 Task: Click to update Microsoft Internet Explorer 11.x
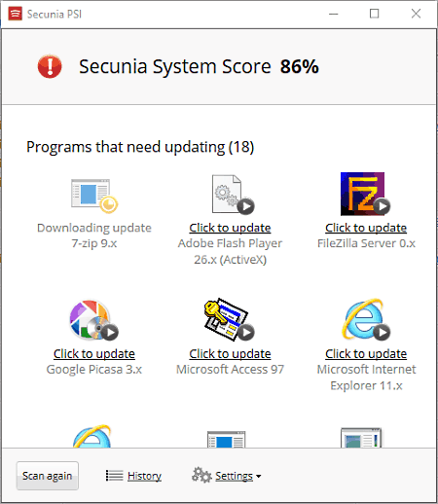point(366,353)
